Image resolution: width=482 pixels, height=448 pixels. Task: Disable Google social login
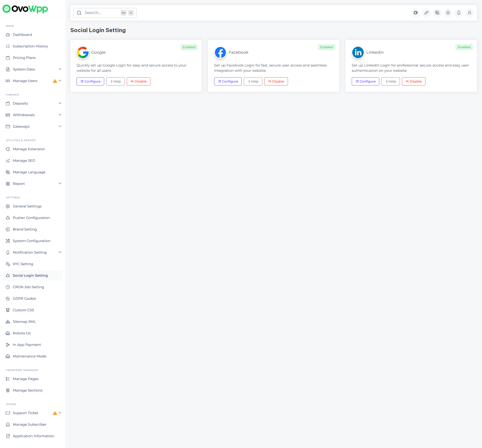138,82
